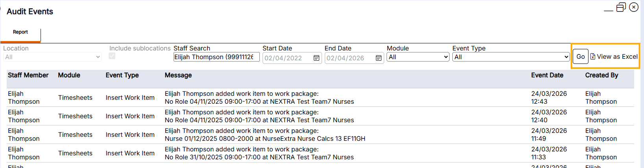
Task: Expand the Location dropdown
Action: [x=52, y=57]
